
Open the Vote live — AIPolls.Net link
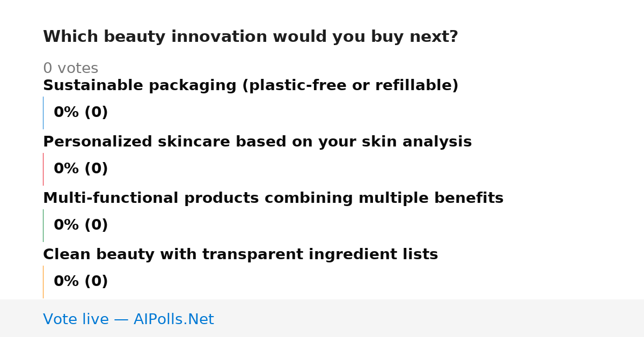pyautogui.click(x=128, y=320)
